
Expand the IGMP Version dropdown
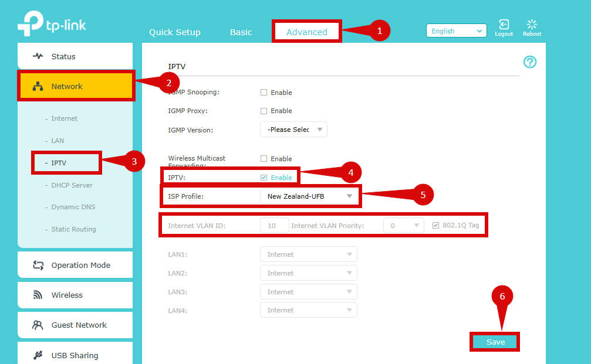click(293, 130)
